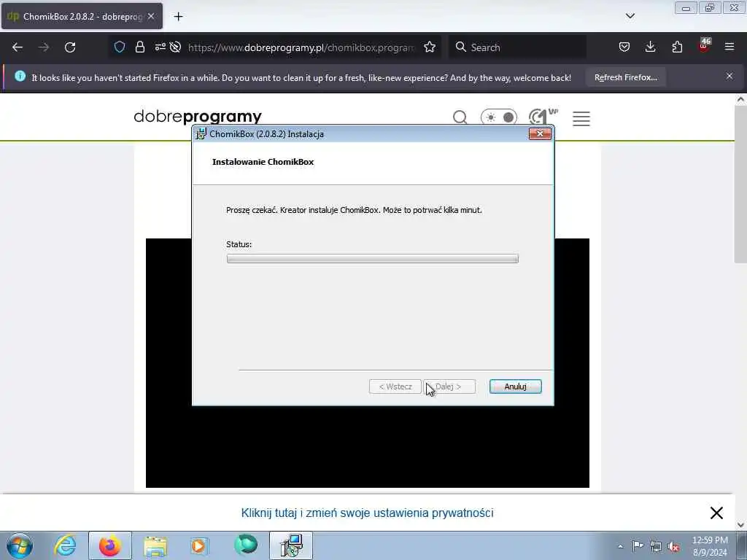Screen dimensions: 747x560
Task: Click the URL address field
Action: coord(301,47)
